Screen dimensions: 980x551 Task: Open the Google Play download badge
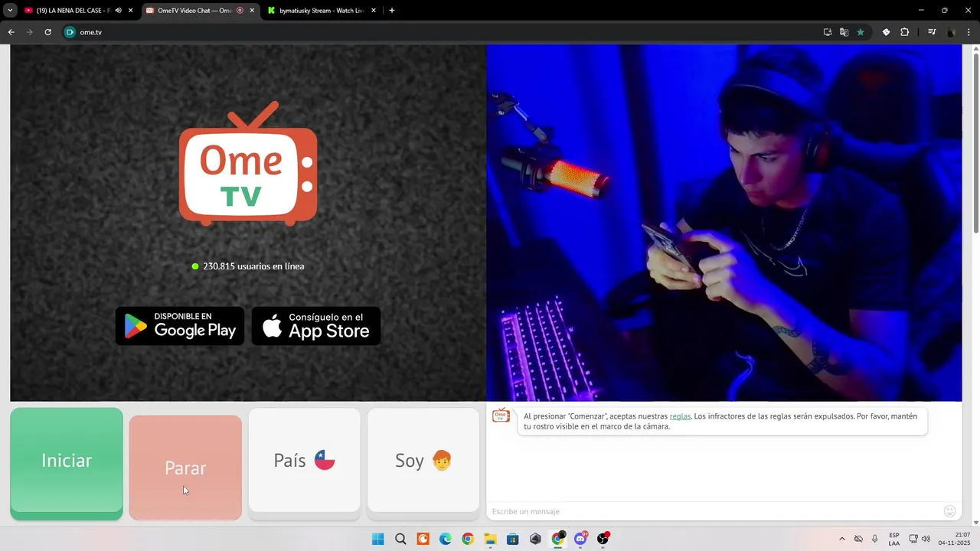point(180,326)
